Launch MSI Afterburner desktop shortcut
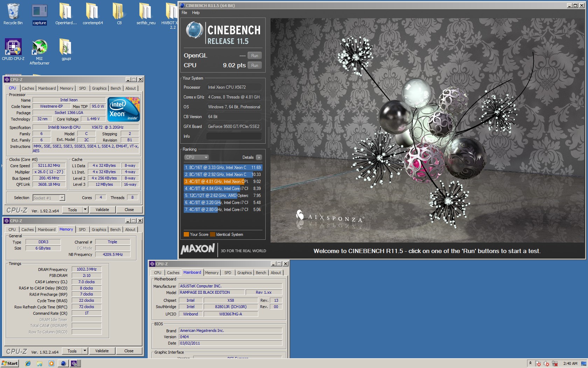 [40, 52]
